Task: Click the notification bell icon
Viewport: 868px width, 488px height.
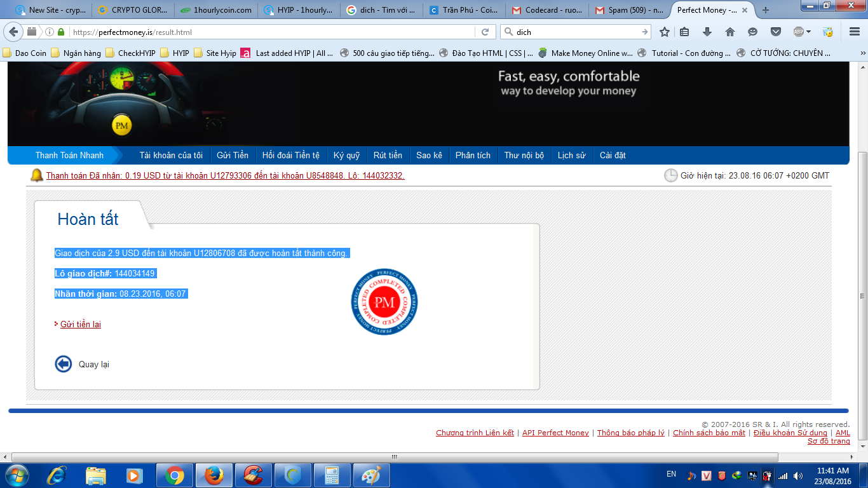Action: [37, 175]
